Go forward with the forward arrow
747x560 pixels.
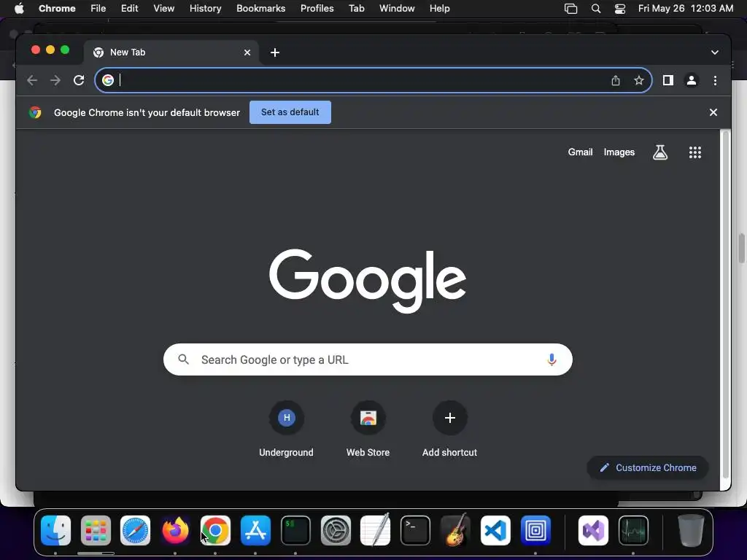click(x=55, y=80)
